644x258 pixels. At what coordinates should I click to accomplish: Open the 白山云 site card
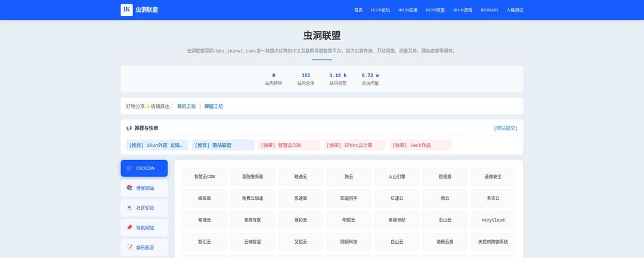397,242
